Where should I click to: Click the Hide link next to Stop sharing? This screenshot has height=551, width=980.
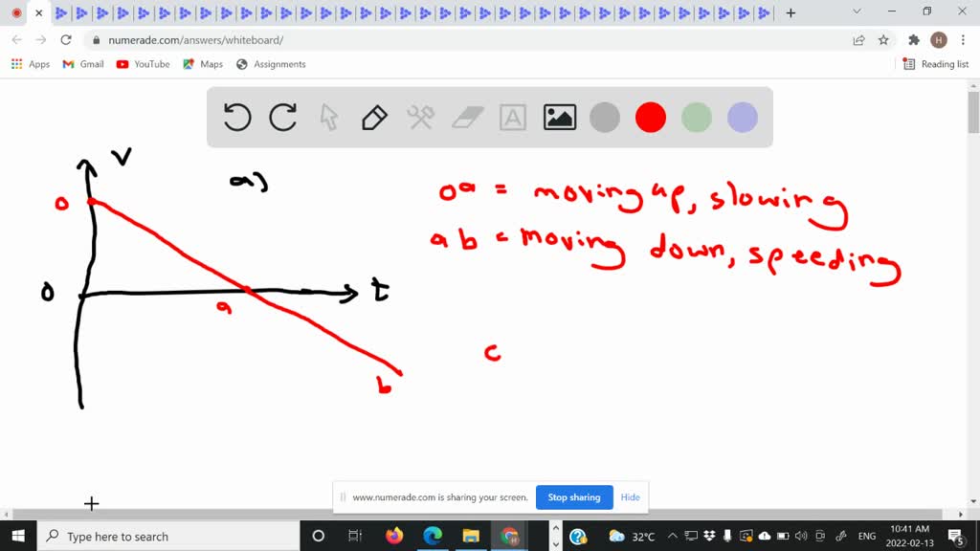click(630, 497)
